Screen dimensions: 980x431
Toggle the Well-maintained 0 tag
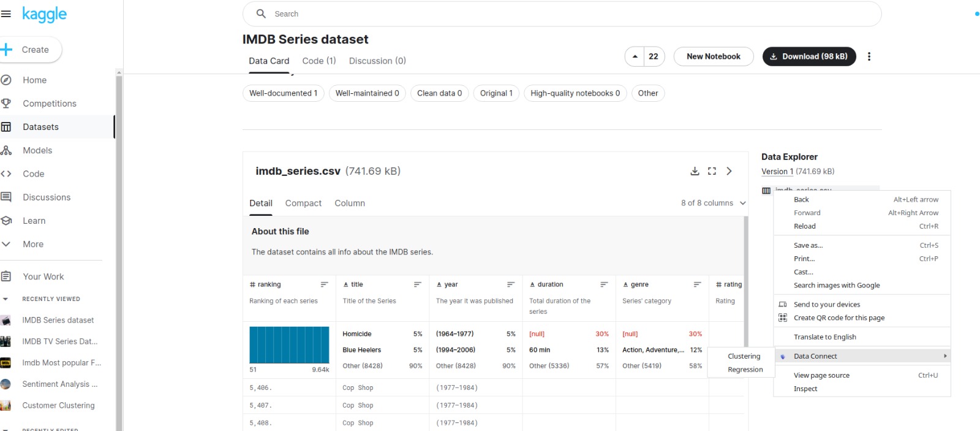367,93
